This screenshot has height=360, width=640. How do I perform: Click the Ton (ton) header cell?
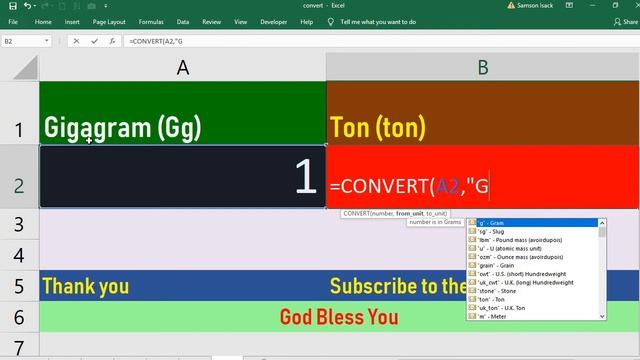click(x=483, y=113)
